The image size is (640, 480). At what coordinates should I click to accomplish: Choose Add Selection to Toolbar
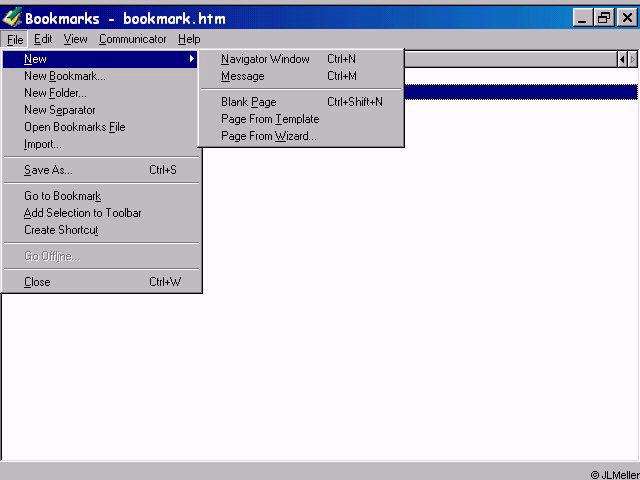100,213
